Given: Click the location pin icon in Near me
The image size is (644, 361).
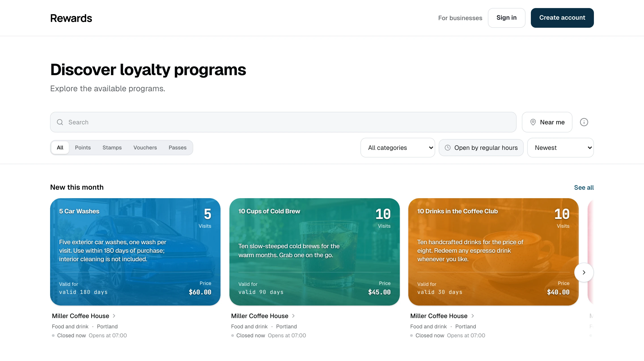Looking at the screenshot, I should [x=533, y=122].
